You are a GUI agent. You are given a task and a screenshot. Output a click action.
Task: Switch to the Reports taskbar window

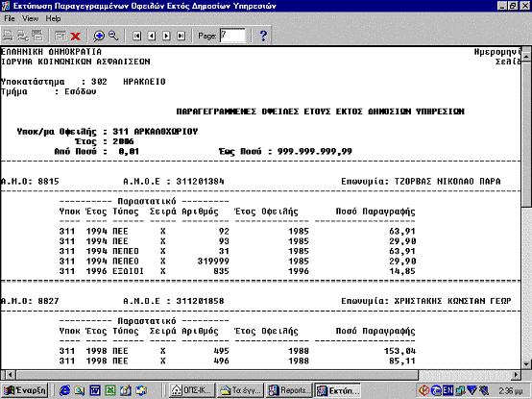click(290, 390)
